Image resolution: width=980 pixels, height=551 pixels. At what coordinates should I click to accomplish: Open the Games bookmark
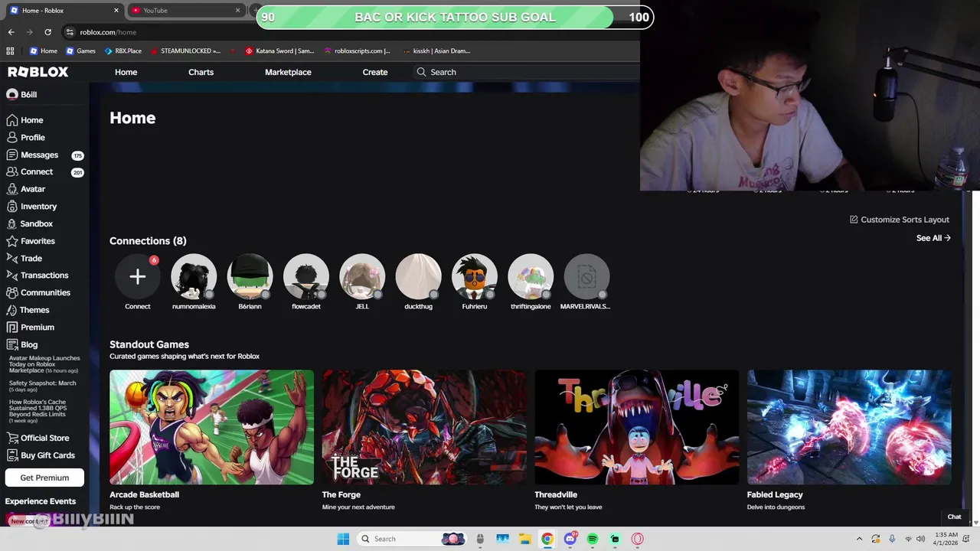[x=80, y=51]
